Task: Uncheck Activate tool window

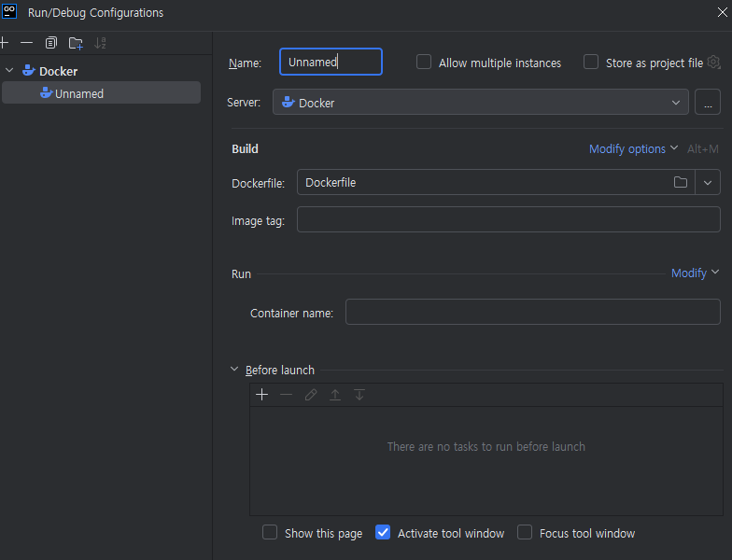Action: pos(383,532)
